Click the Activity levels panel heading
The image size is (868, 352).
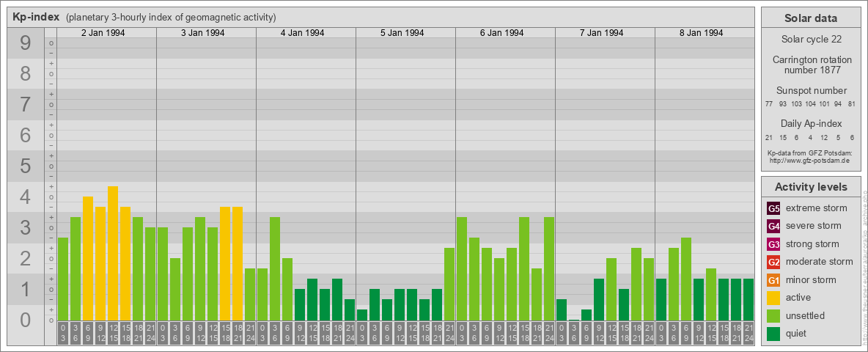[x=811, y=187]
